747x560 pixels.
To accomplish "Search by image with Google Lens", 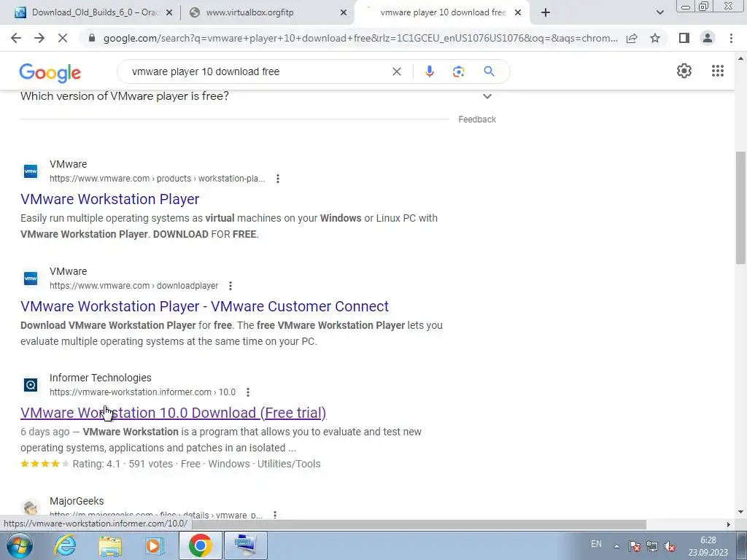I will coord(458,71).
